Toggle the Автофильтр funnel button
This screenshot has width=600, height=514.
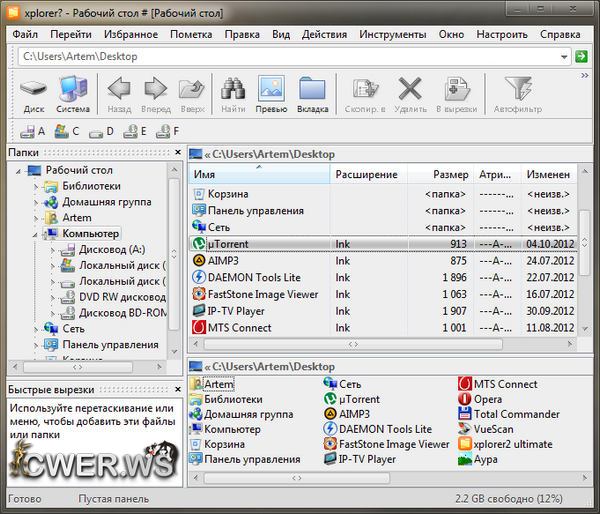pyautogui.click(x=517, y=94)
